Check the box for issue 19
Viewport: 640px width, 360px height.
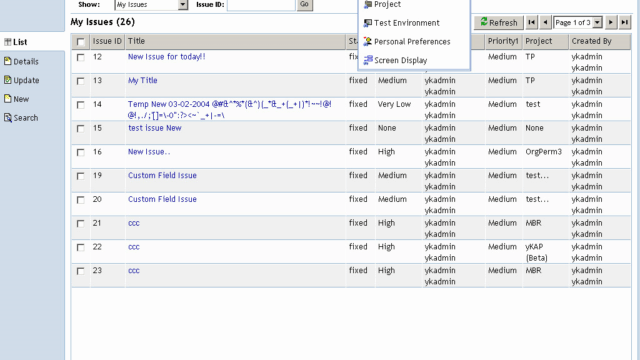pos(80,176)
